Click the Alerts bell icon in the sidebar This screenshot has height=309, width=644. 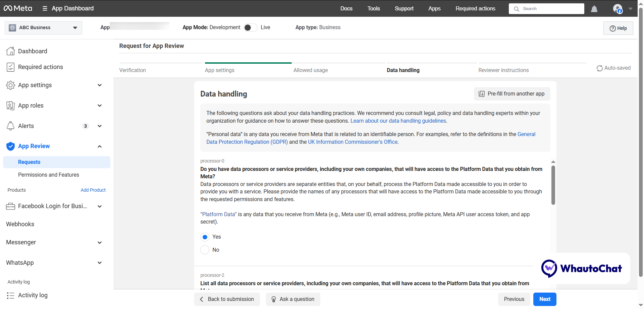tap(10, 126)
